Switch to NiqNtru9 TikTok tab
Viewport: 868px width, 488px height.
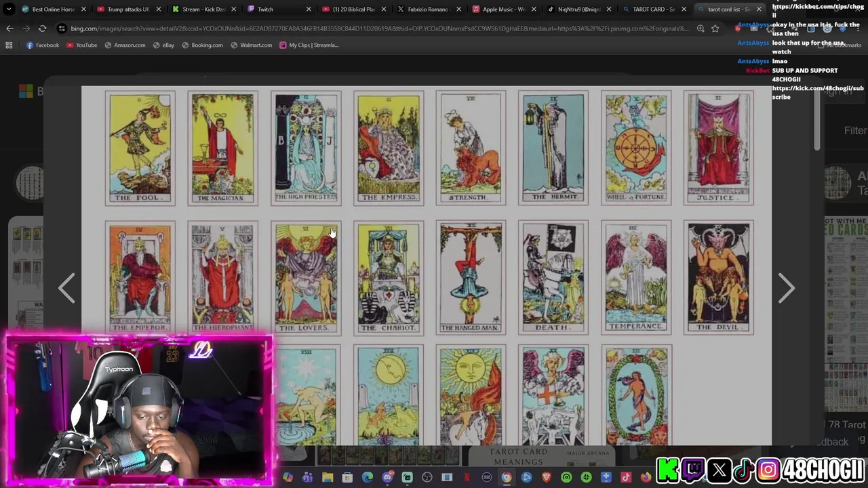[x=578, y=9]
